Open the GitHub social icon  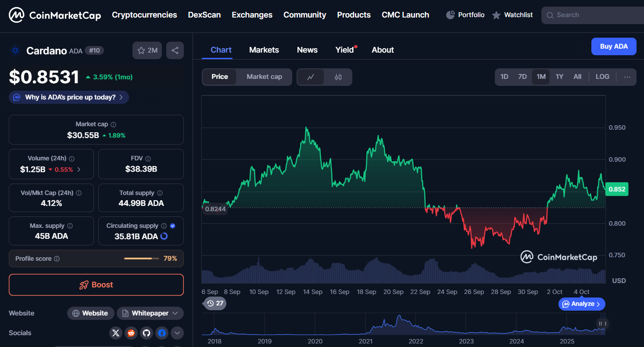click(147, 333)
